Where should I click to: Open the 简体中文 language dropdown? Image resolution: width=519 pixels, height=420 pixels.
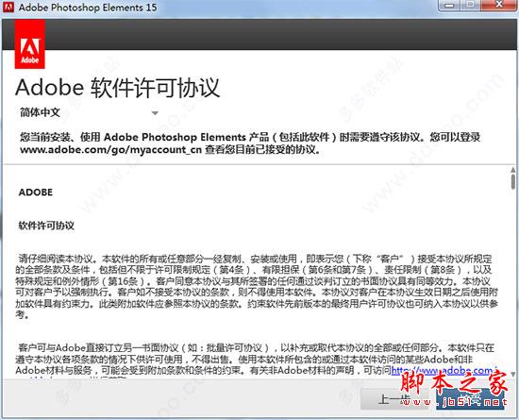(89, 113)
